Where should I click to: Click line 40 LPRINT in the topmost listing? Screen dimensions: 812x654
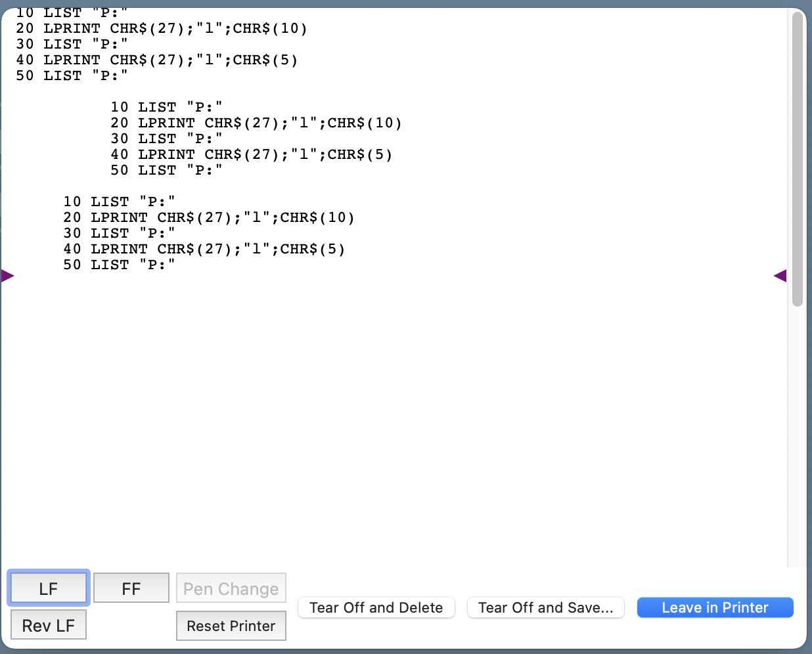pos(157,60)
